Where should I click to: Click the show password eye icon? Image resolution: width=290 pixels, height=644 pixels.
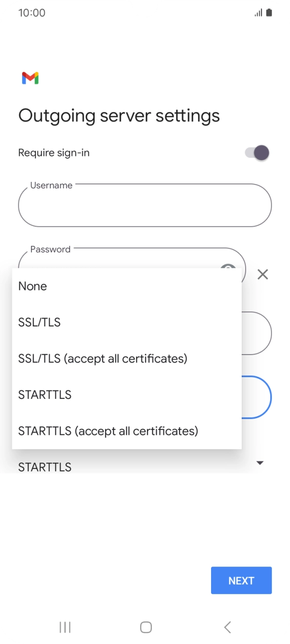[228, 269]
